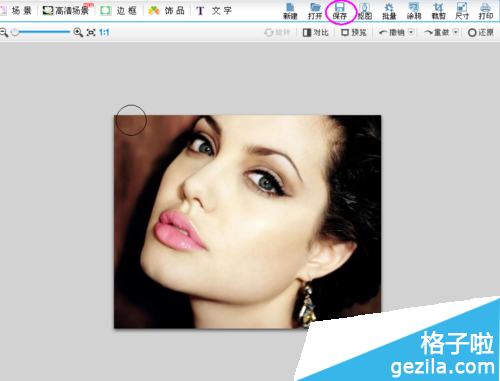
Task: Open the 尺寸 resize tool
Action: [462, 11]
